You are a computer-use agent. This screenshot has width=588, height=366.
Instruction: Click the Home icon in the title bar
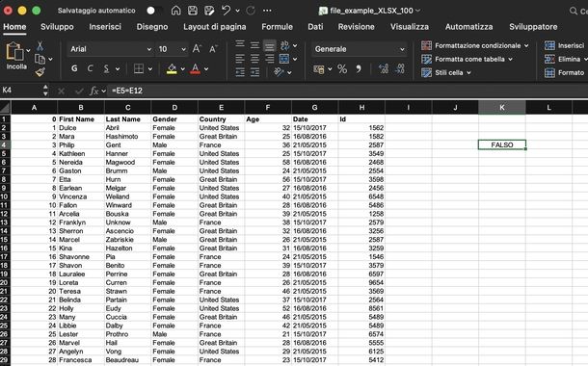175,11
